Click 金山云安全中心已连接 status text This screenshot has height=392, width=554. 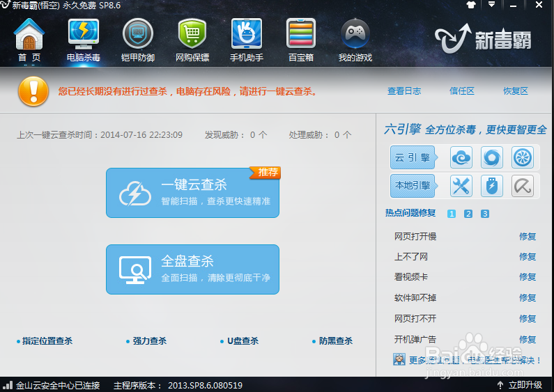click(58, 385)
